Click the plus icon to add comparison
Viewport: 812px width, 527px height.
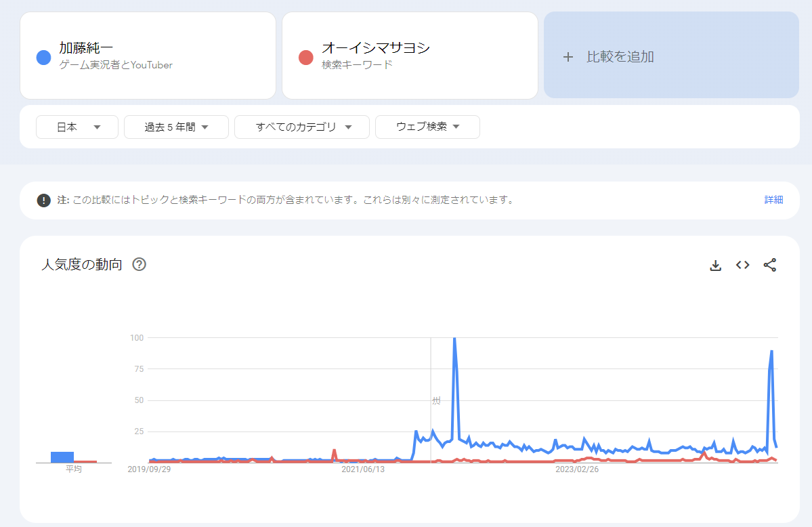[x=568, y=57]
